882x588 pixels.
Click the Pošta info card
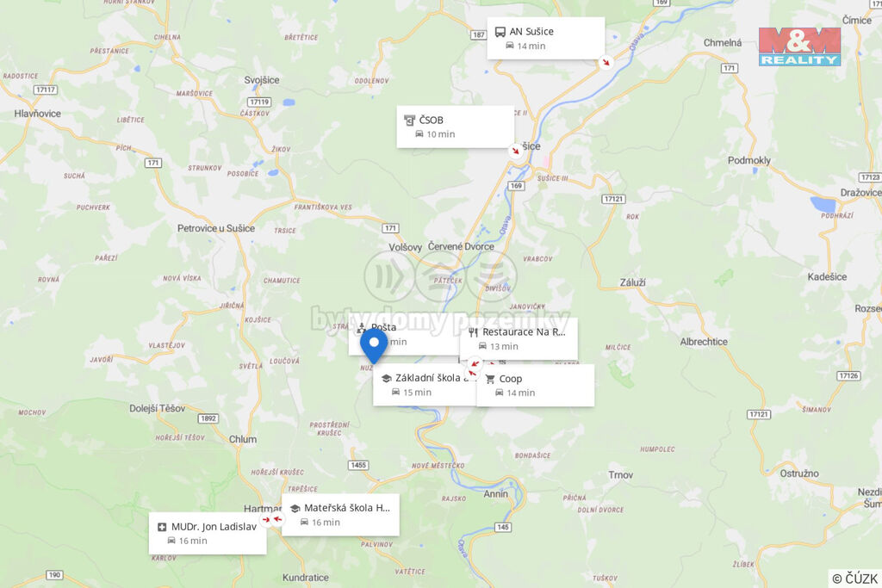(x=404, y=335)
